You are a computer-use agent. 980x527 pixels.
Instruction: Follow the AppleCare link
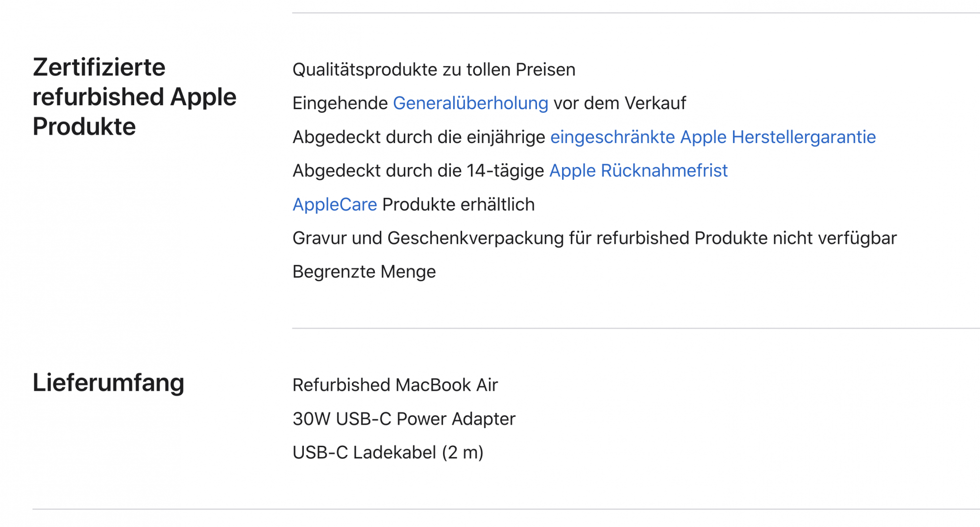pyautogui.click(x=335, y=205)
